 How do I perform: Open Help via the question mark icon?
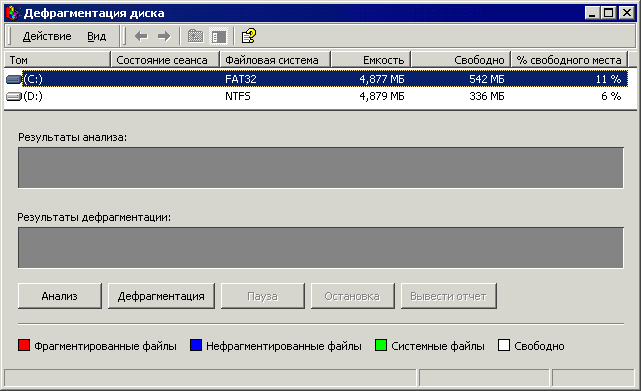pos(249,36)
